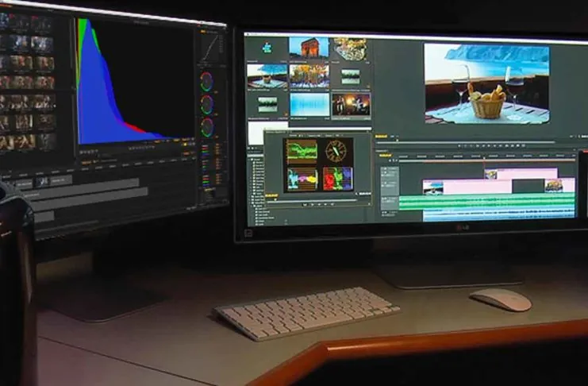588x386 pixels.
Task: Click the top color wheel in grading panel
Action: [206, 82]
